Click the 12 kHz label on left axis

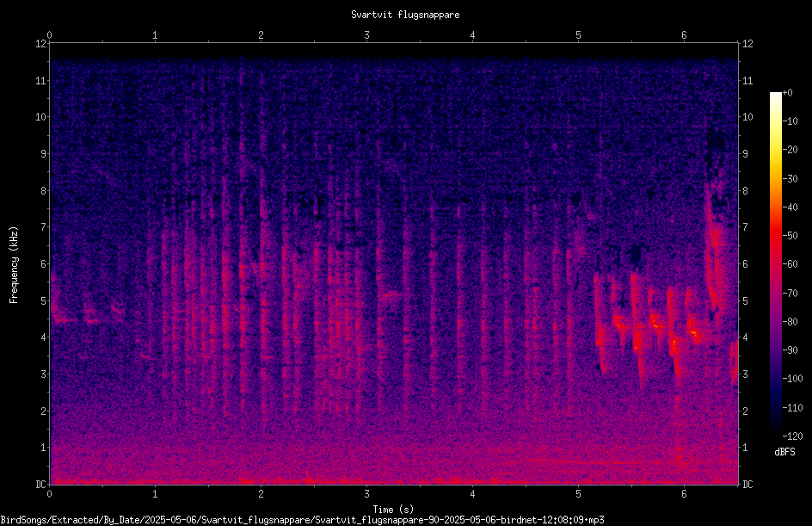41,44
